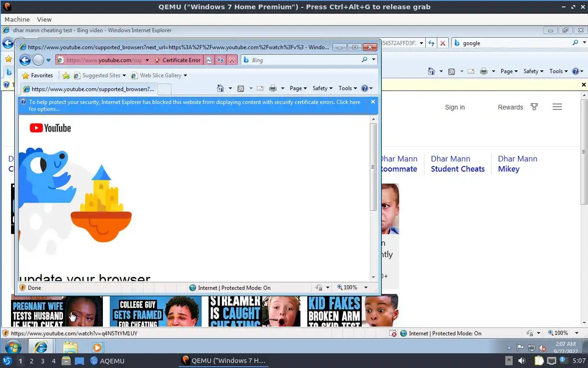
Task: Open the View menu of QEMU
Action: (44, 19)
